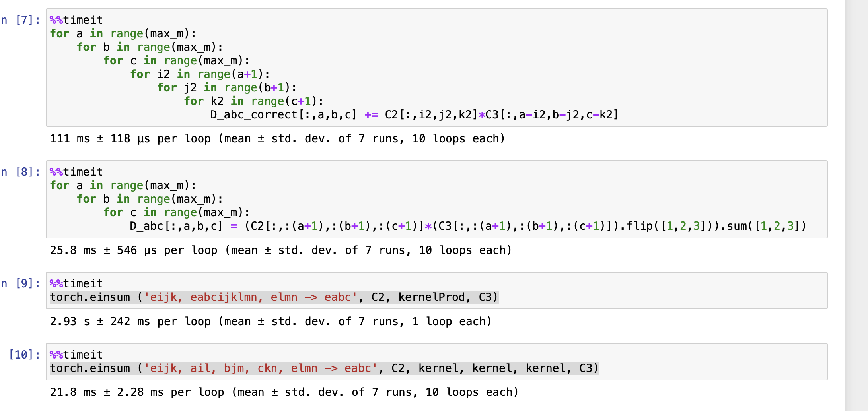Click the [10] cell prompt label
Viewport: 868px width, 411px height.
point(25,355)
